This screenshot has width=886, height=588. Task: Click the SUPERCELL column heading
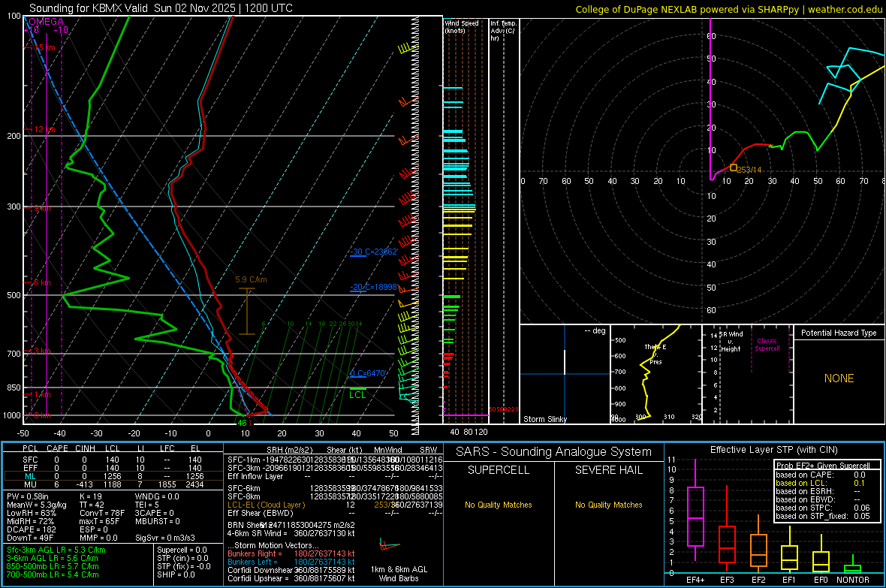click(x=499, y=470)
